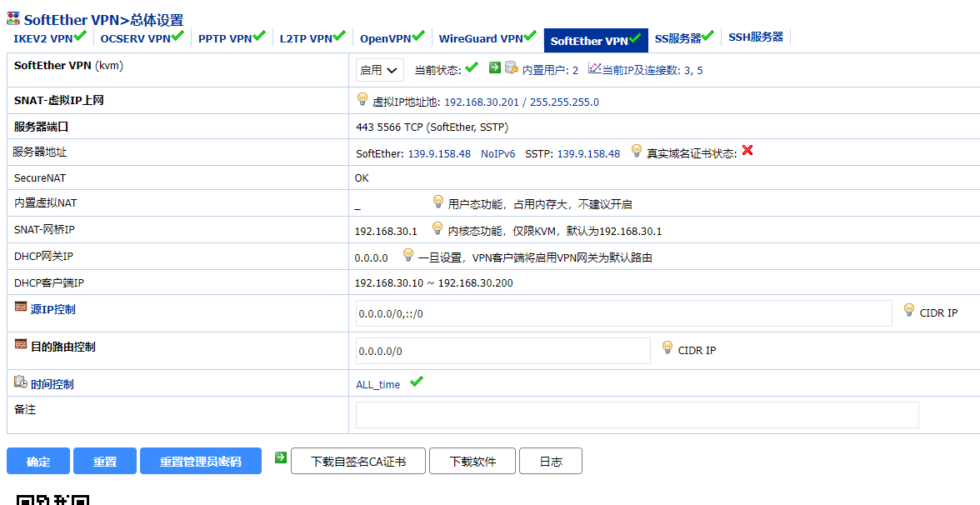Click the green checkmark next to ALL_time
This screenshot has height=505, width=980.
click(417, 381)
